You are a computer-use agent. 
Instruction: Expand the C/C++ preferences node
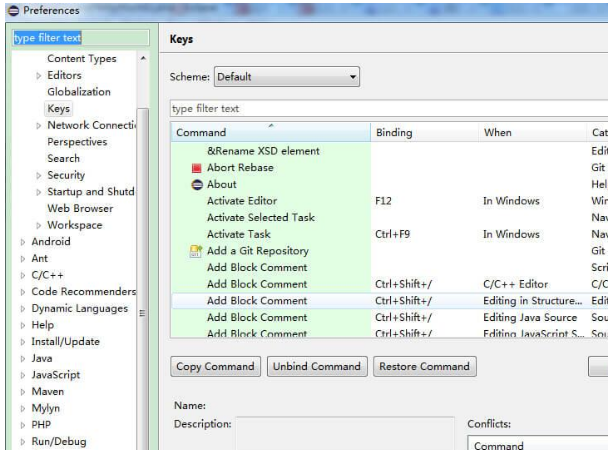23,275
